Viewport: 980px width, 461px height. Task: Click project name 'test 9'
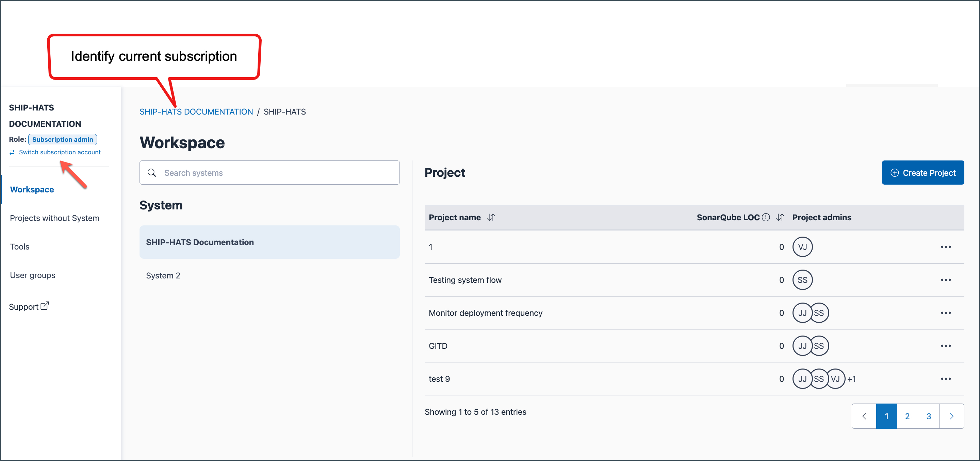coord(439,379)
